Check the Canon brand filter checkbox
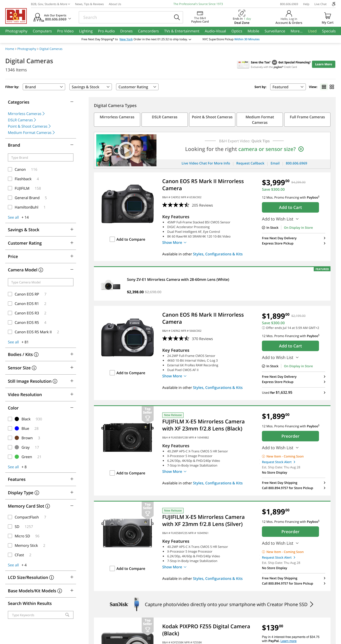341x644 pixels. pos(10,169)
